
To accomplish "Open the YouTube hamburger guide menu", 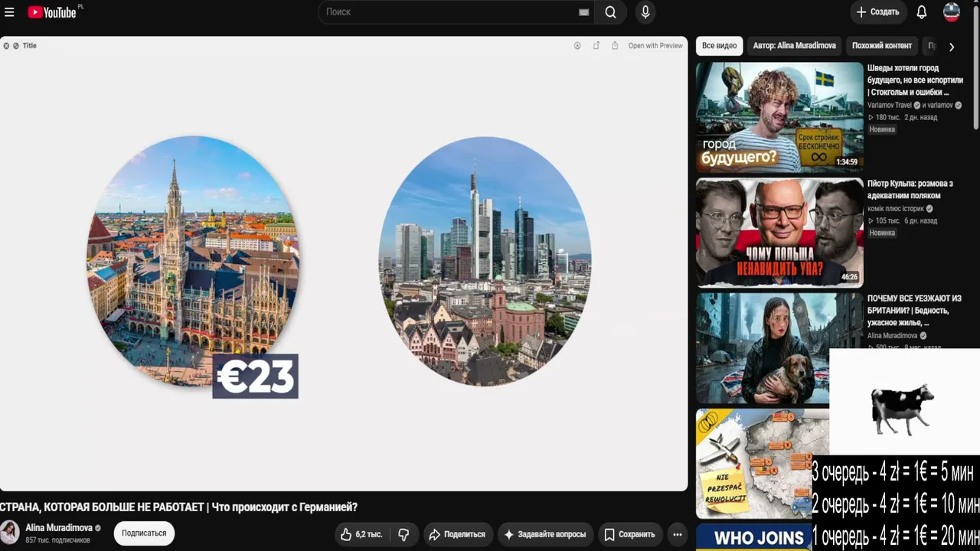I will pos(9,12).
